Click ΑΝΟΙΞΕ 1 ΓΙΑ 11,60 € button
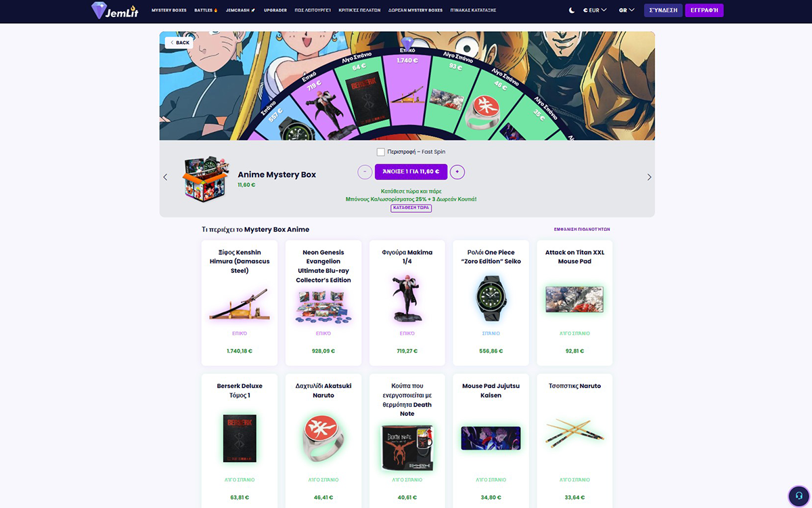Image resolution: width=812 pixels, height=508 pixels. pyautogui.click(x=411, y=172)
